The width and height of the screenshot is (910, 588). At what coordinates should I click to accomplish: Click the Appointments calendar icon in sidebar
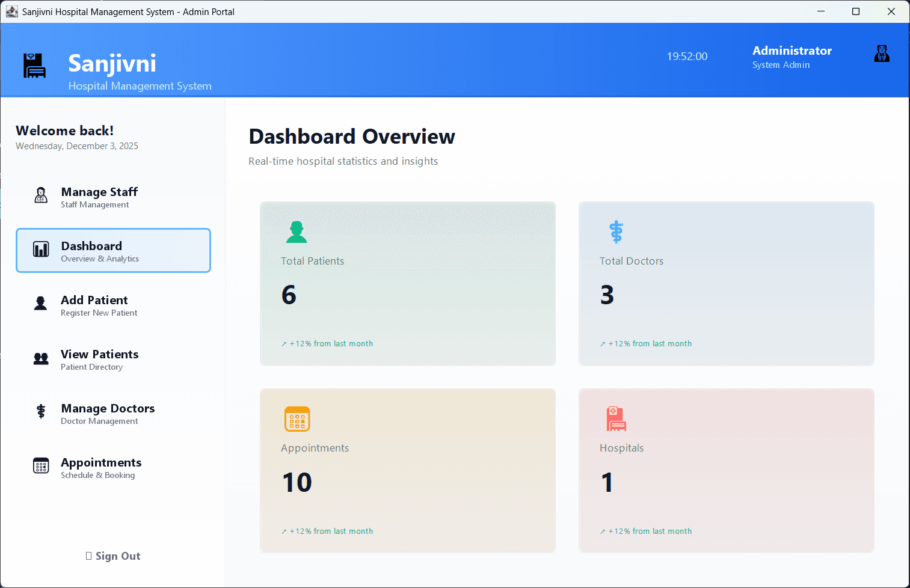[40, 466]
